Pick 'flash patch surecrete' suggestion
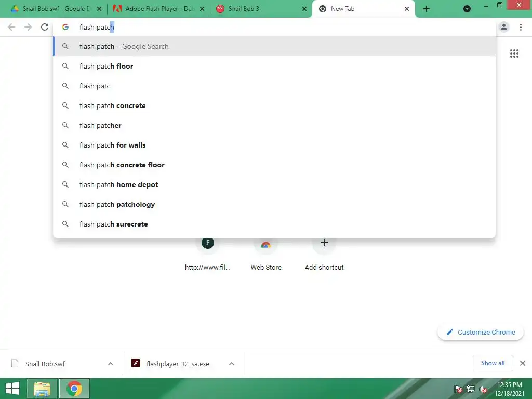This screenshot has height=399, width=532. 274,224
